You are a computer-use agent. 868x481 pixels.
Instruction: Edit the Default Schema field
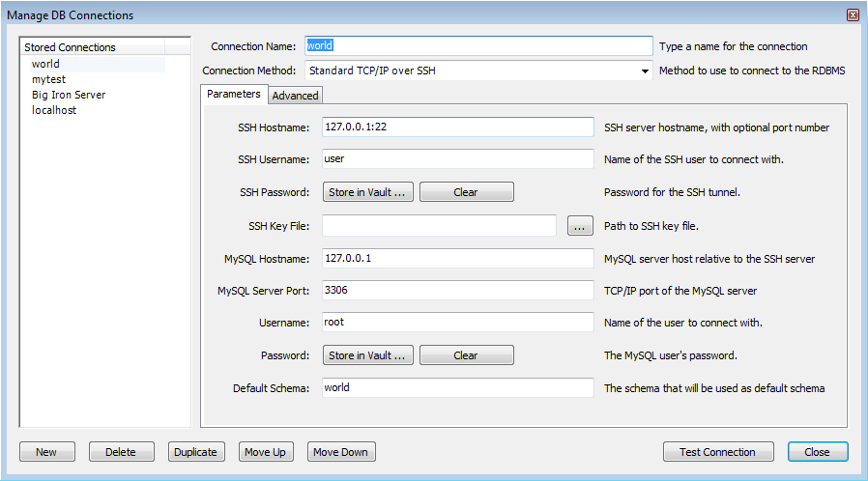click(x=458, y=387)
